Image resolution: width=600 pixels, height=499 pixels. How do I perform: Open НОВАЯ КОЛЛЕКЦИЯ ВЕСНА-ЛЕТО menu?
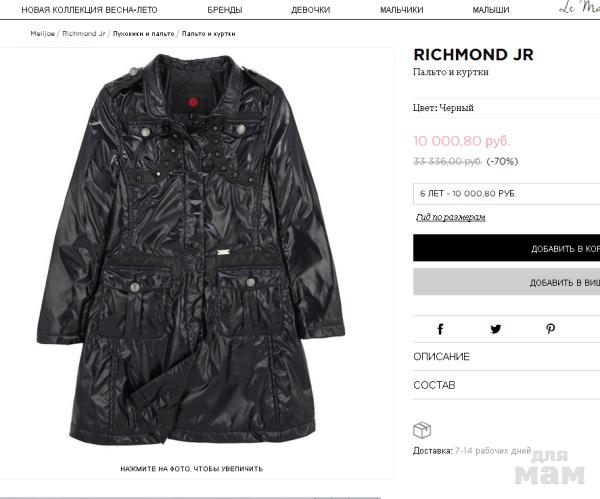click(x=89, y=10)
